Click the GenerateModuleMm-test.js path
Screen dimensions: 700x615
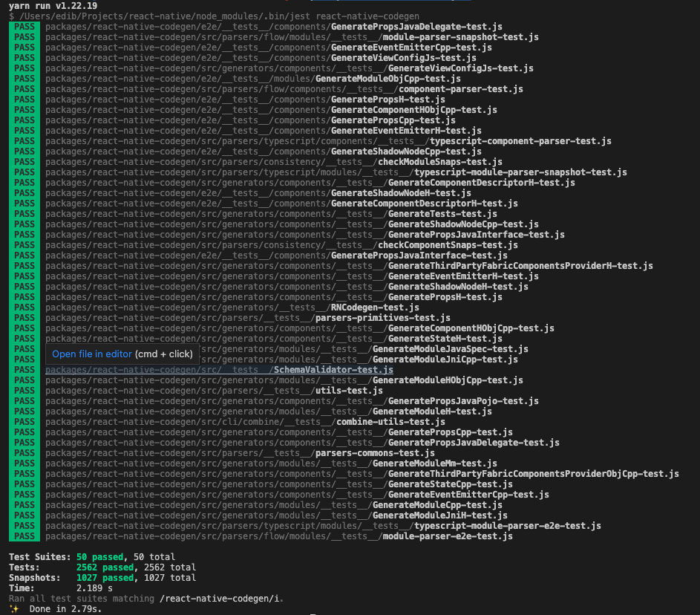tap(272, 463)
